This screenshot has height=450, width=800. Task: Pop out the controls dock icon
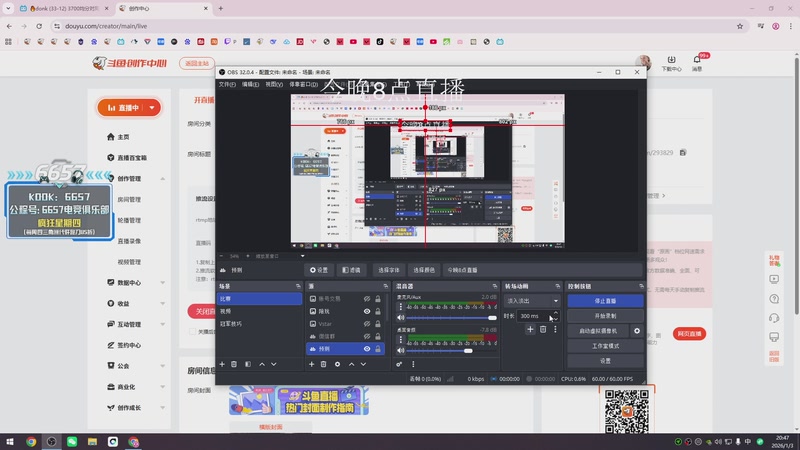click(x=641, y=286)
